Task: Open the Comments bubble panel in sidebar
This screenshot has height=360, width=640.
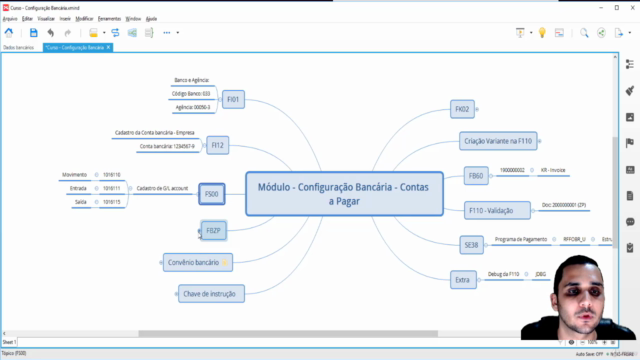Action: click(x=630, y=222)
